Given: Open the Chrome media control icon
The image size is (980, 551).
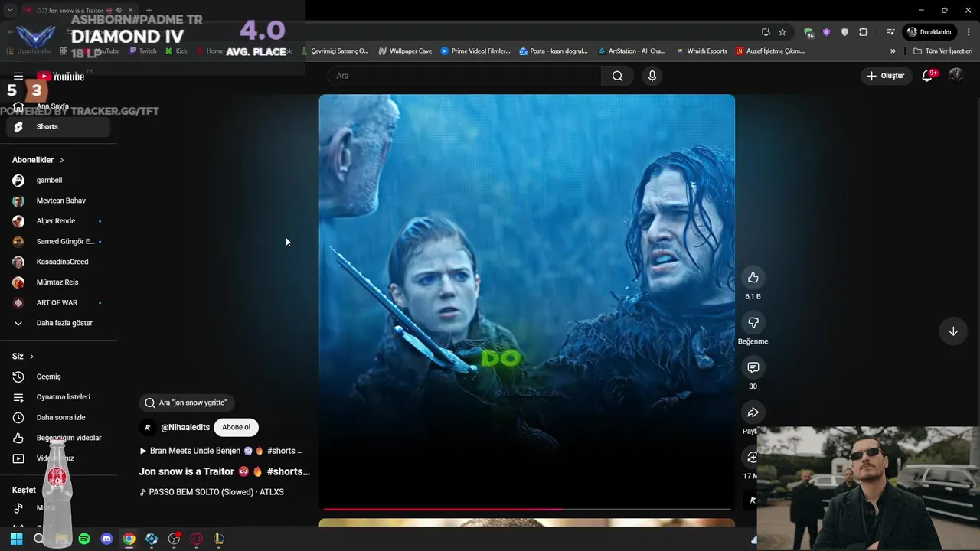Looking at the screenshot, I should 890,32.
